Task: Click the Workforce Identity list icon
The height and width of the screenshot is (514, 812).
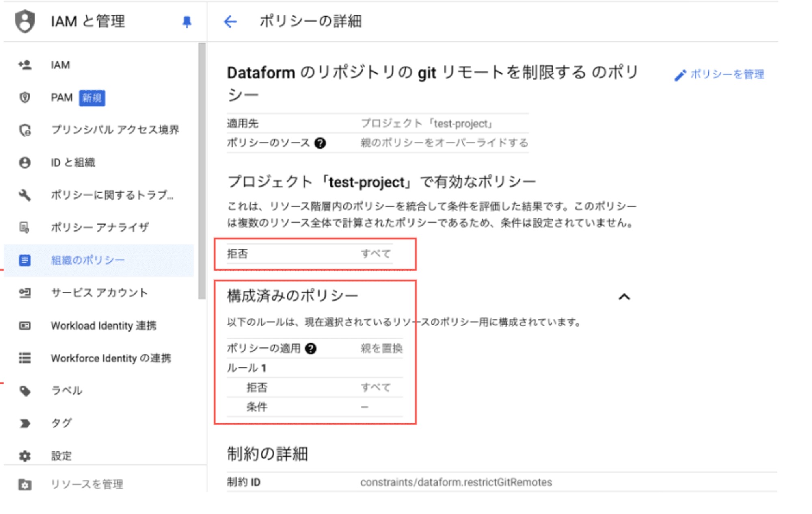Action: tap(25, 358)
